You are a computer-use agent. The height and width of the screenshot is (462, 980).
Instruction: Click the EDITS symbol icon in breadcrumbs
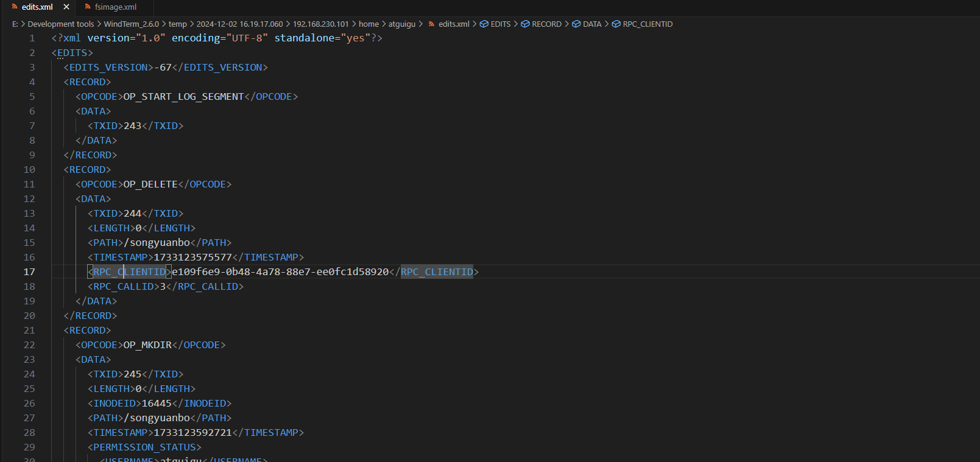coord(484,24)
